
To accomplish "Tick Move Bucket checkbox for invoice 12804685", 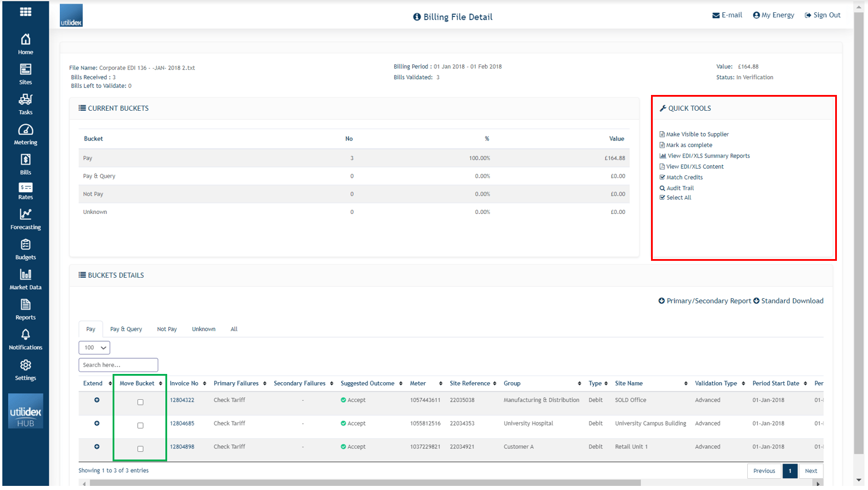I will click(140, 426).
